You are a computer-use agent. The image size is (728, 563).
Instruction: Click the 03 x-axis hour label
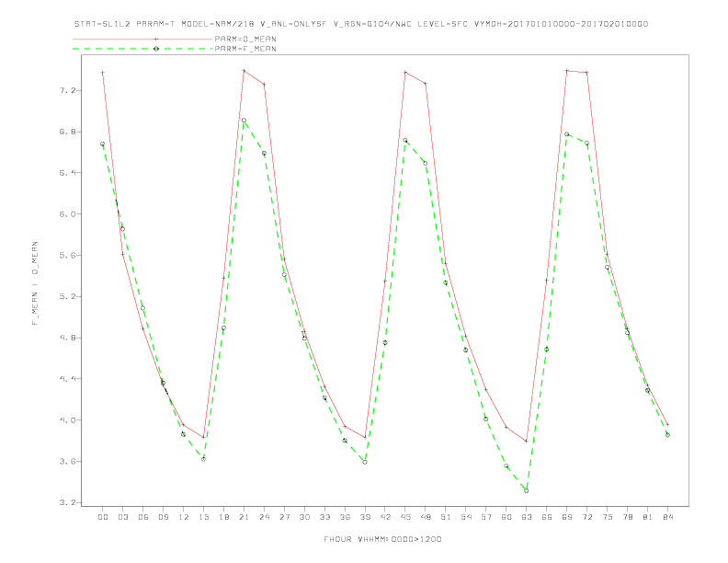coord(122,517)
